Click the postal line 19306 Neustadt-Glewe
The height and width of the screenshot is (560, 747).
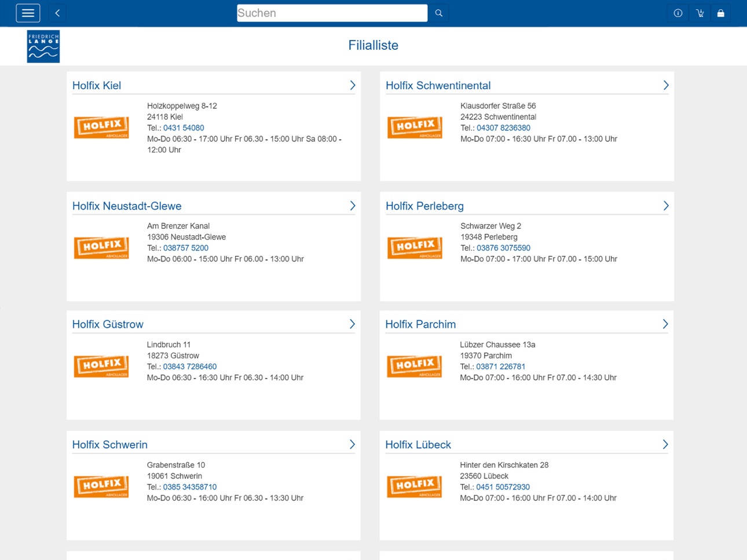[x=186, y=237]
